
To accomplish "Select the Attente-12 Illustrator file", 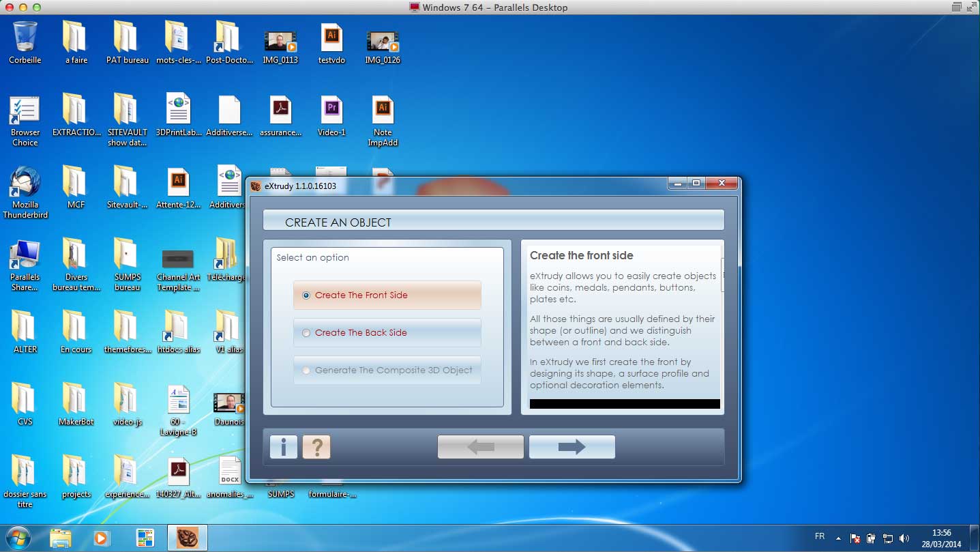I will pos(178,188).
